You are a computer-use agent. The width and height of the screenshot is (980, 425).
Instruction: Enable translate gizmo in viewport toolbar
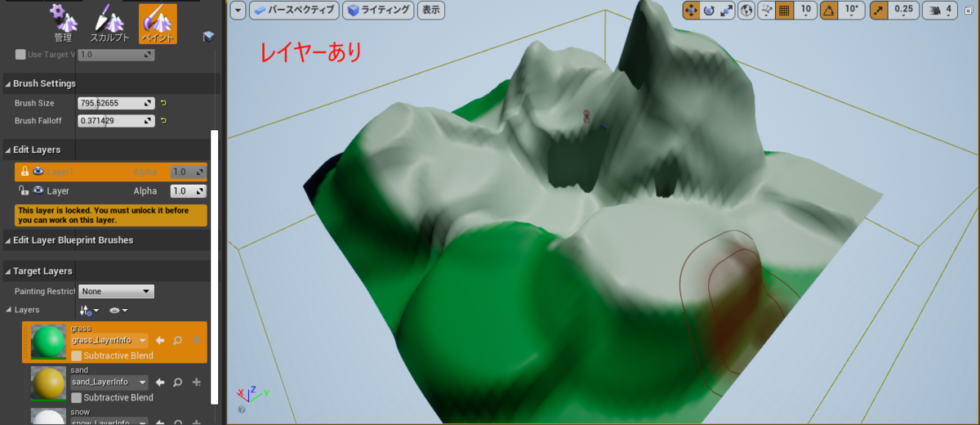click(691, 10)
